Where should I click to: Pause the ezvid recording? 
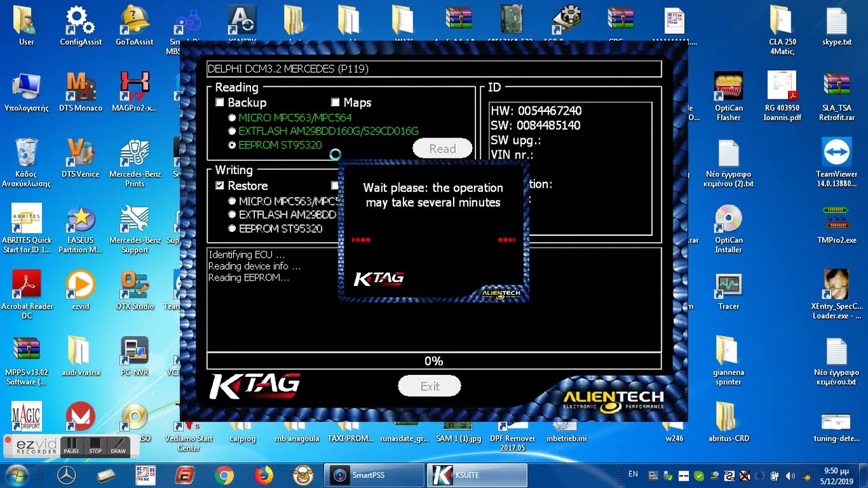71,447
